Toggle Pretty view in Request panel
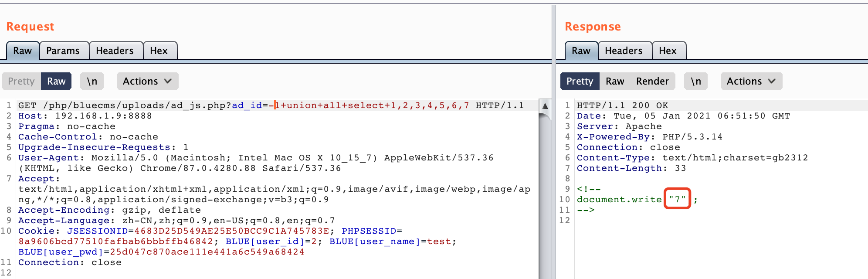 [x=21, y=82]
